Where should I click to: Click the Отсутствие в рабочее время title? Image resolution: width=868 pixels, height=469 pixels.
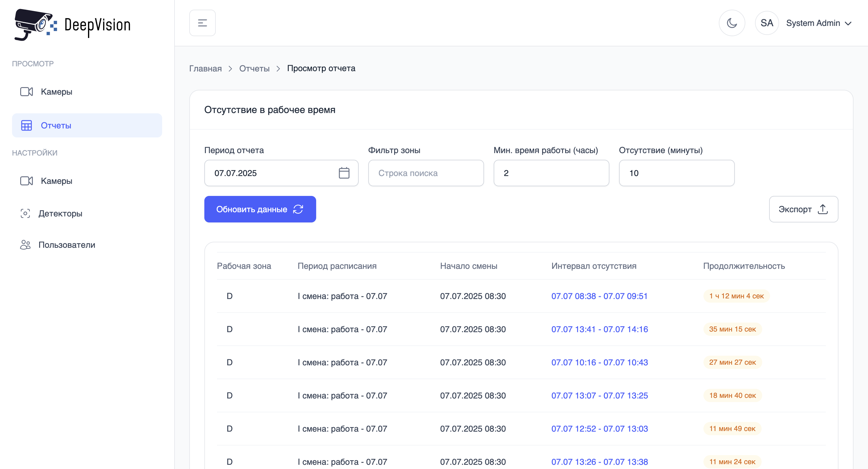tap(269, 110)
